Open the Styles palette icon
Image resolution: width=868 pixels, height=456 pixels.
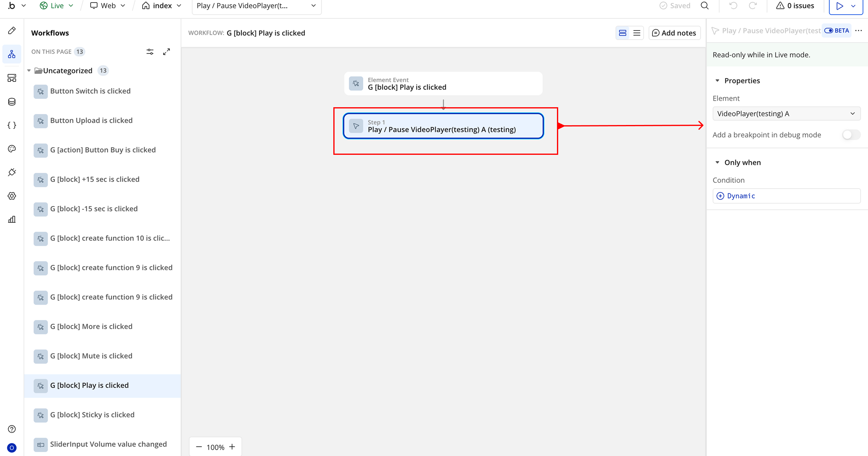coord(12,149)
